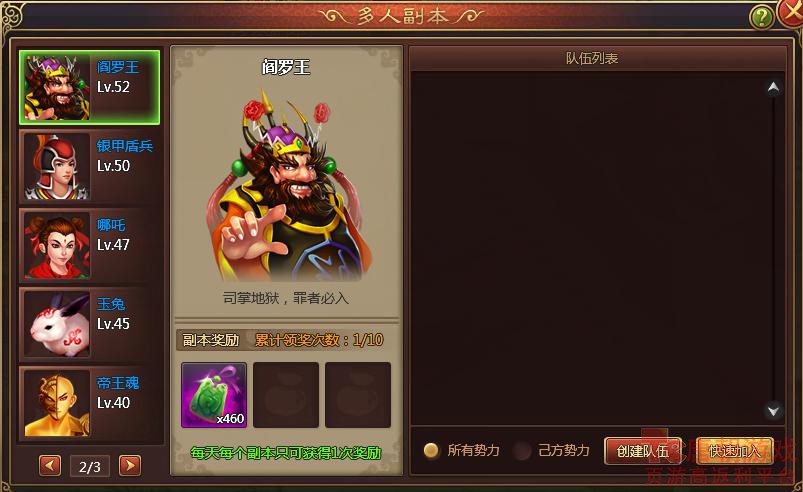Open help via the question mark icon
Screen dimensions: 803x492
(x=762, y=17)
